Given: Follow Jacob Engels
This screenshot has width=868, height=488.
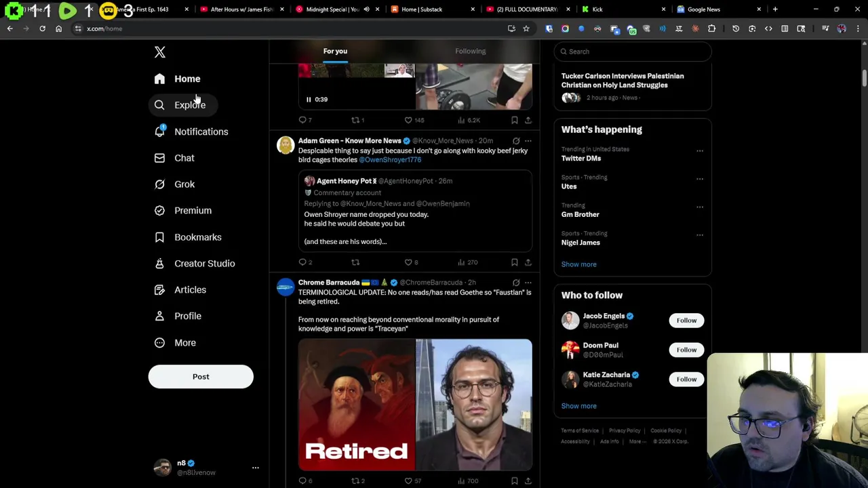Looking at the screenshot, I should 686,321.
